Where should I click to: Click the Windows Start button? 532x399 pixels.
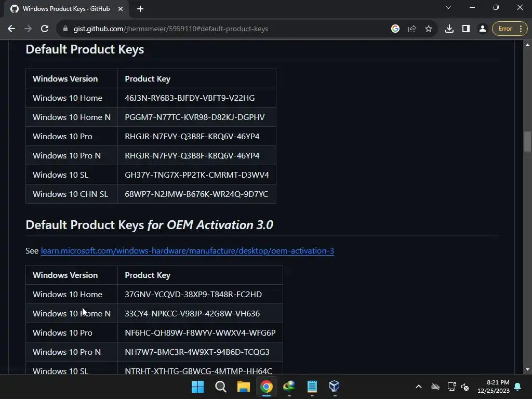(x=197, y=387)
